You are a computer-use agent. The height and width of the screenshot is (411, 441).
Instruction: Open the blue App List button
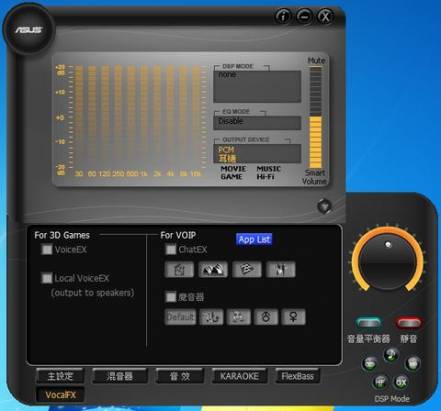[254, 239]
